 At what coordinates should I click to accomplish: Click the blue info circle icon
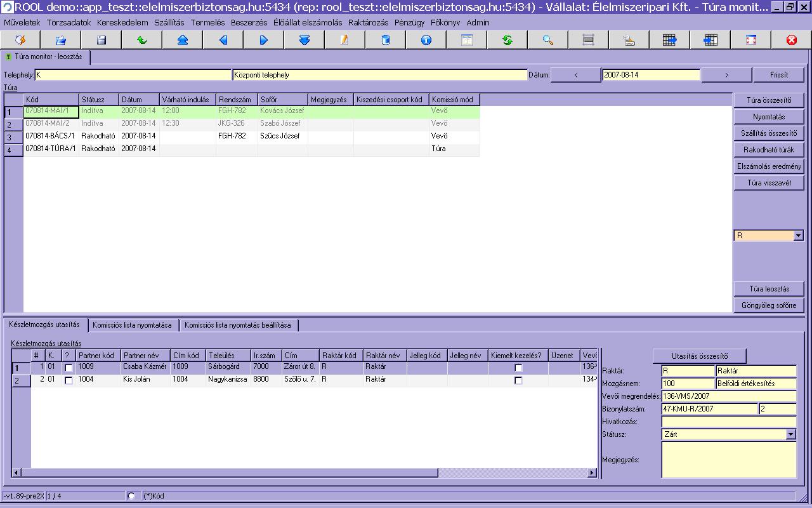pos(426,40)
